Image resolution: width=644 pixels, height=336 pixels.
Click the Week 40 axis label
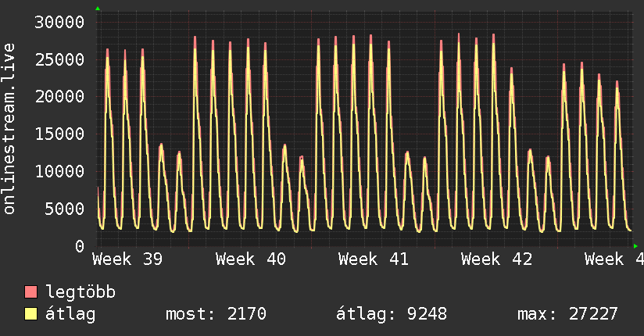point(251,259)
